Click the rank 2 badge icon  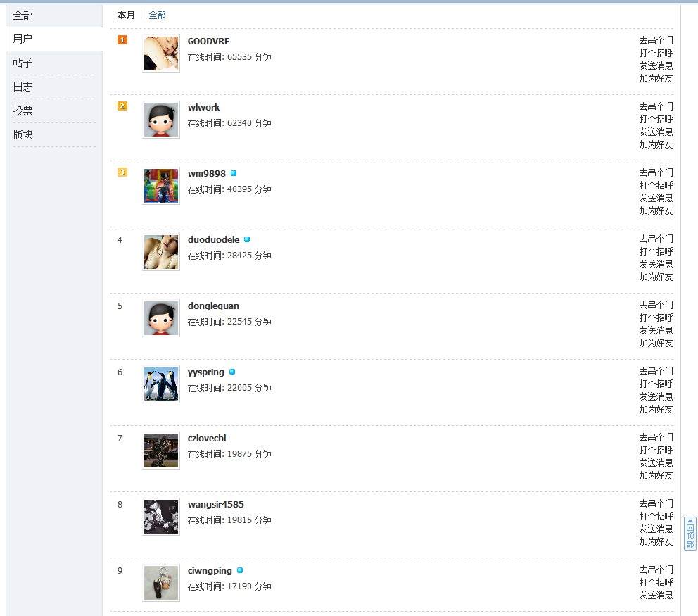click(122, 106)
